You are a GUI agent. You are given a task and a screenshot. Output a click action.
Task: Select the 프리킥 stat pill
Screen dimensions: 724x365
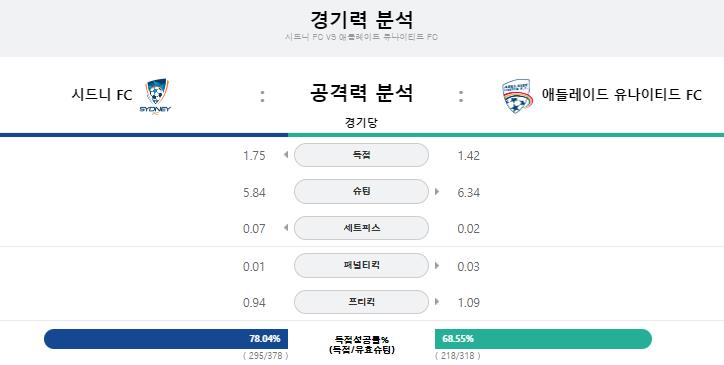[362, 302]
